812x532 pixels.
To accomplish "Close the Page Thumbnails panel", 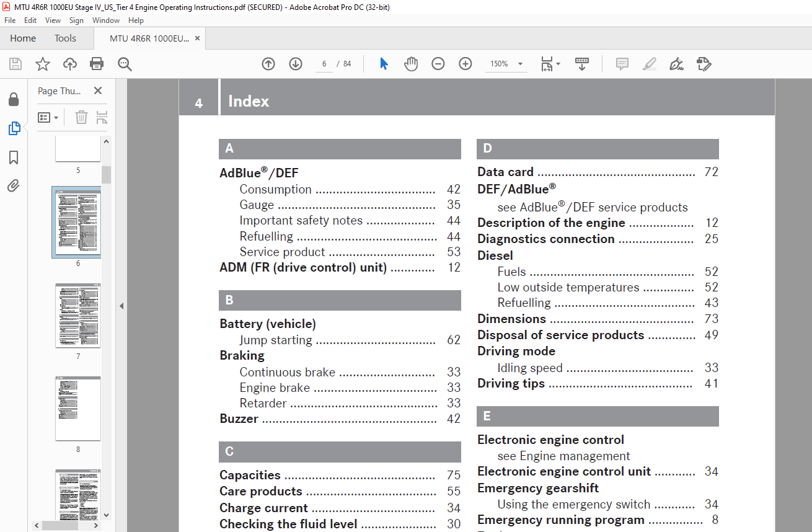I will pos(97,91).
